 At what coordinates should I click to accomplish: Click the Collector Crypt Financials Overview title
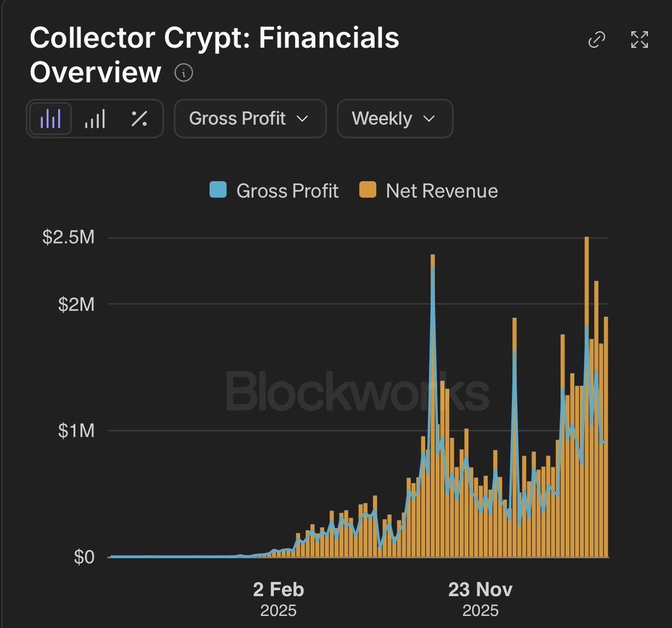214,55
